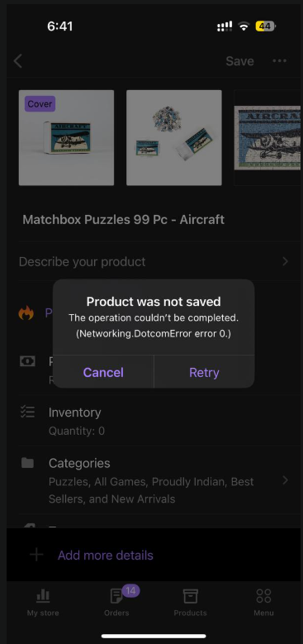Select the second product photo thumbnail
Image resolution: width=303 pixels, height=644 pixels.
click(x=174, y=137)
